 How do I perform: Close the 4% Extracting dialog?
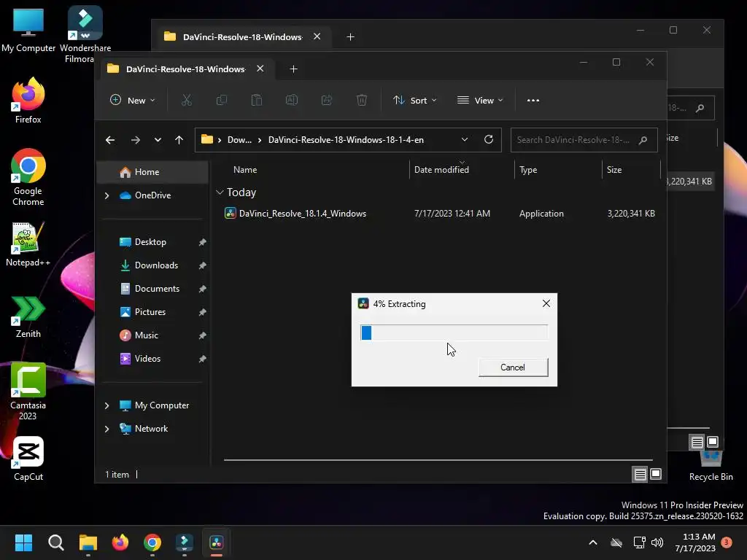[546, 303]
